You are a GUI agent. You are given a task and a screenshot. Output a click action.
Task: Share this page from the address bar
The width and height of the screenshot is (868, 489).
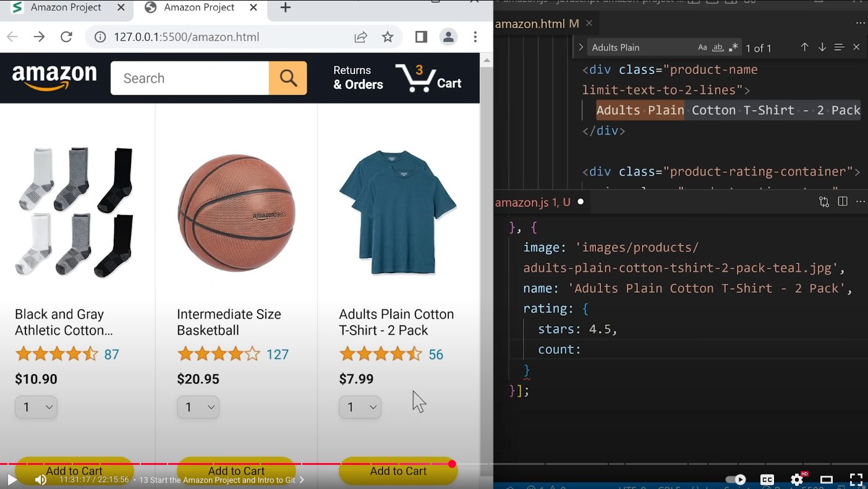(361, 37)
